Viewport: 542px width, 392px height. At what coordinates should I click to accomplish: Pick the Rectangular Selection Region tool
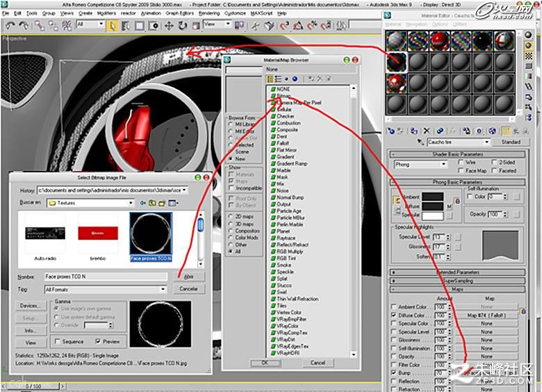tap(139, 26)
